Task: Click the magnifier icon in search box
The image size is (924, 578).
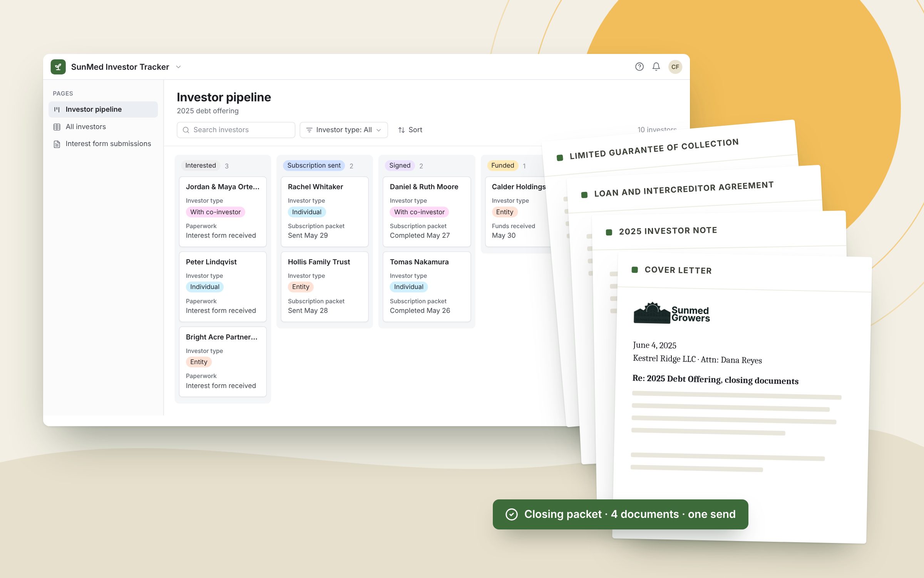Action: tap(186, 130)
